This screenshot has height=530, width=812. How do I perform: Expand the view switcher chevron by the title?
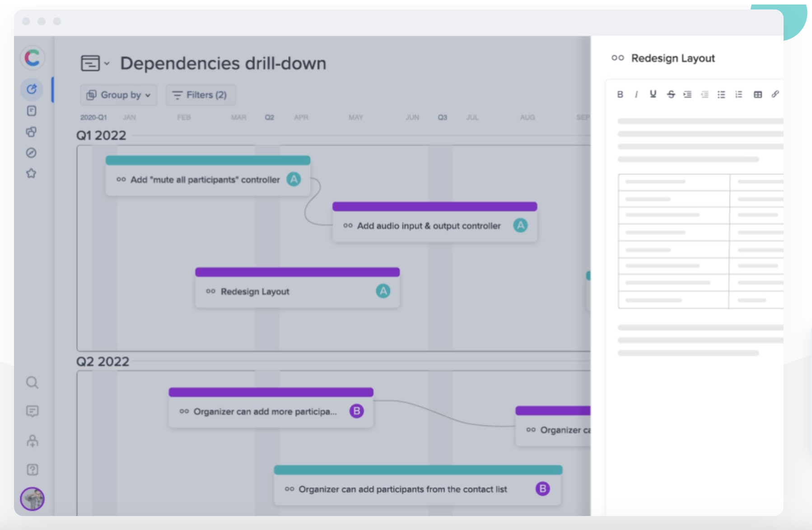tap(107, 64)
